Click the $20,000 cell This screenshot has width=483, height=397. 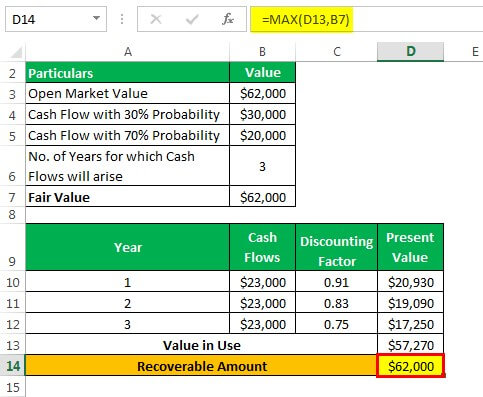[x=262, y=136]
